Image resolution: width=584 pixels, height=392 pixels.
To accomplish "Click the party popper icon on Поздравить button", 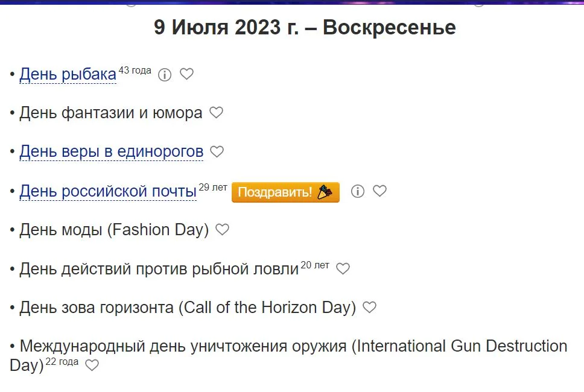I will 324,192.
